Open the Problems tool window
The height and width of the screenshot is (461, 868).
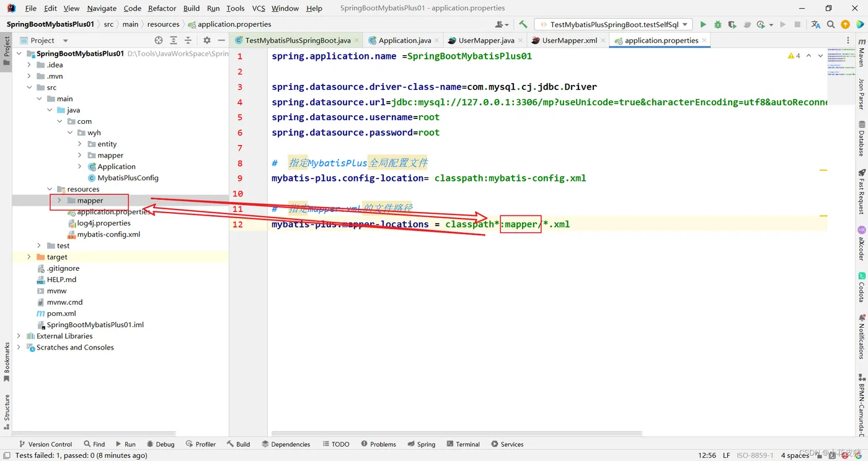click(x=378, y=444)
